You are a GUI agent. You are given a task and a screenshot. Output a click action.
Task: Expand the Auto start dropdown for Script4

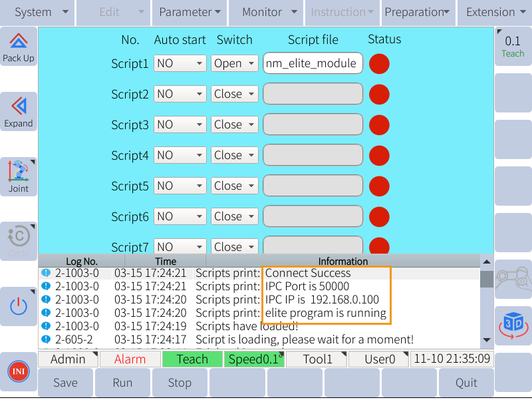tap(180, 155)
